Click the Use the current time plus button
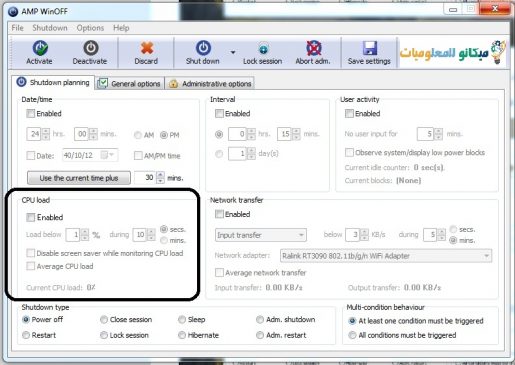Screen dimensions: 515x365 coord(79,178)
